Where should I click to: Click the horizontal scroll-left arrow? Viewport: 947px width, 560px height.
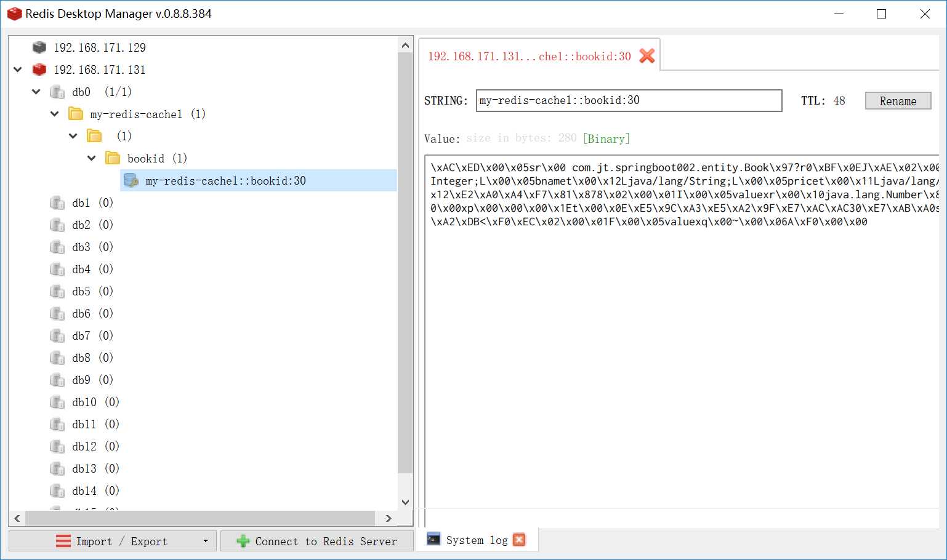click(17, 518)
